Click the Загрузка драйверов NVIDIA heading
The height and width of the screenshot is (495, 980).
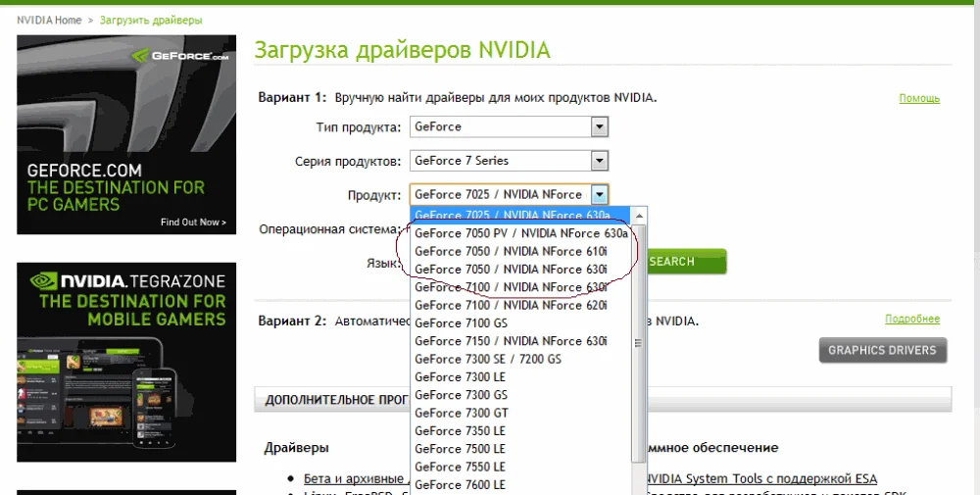(x=402, y=50)
